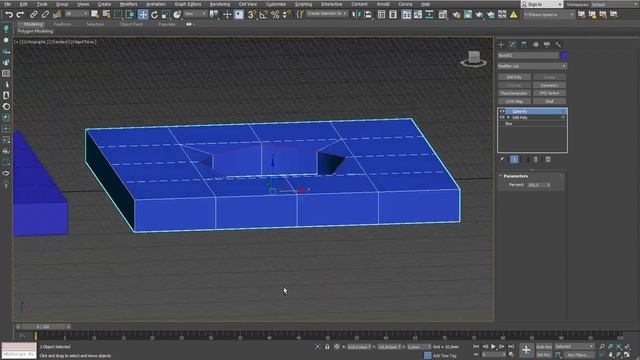Click the Use Pivot Point Center icon

pos(214,15)
